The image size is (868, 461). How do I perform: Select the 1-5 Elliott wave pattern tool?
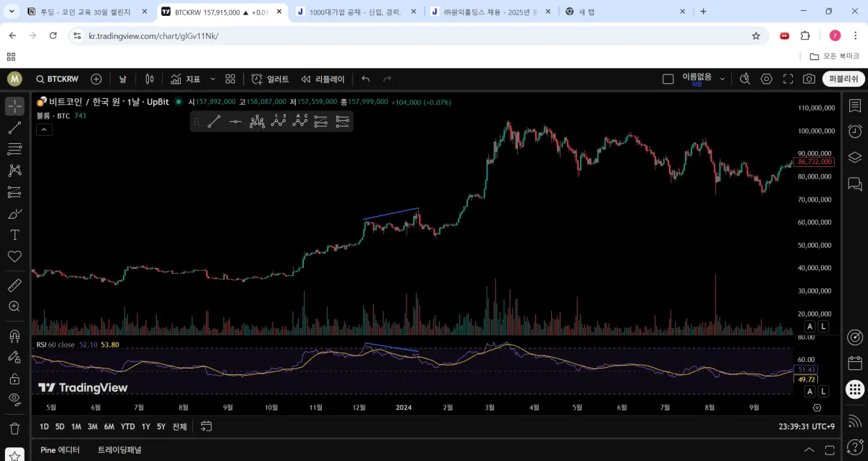click(x=278, y=121)
